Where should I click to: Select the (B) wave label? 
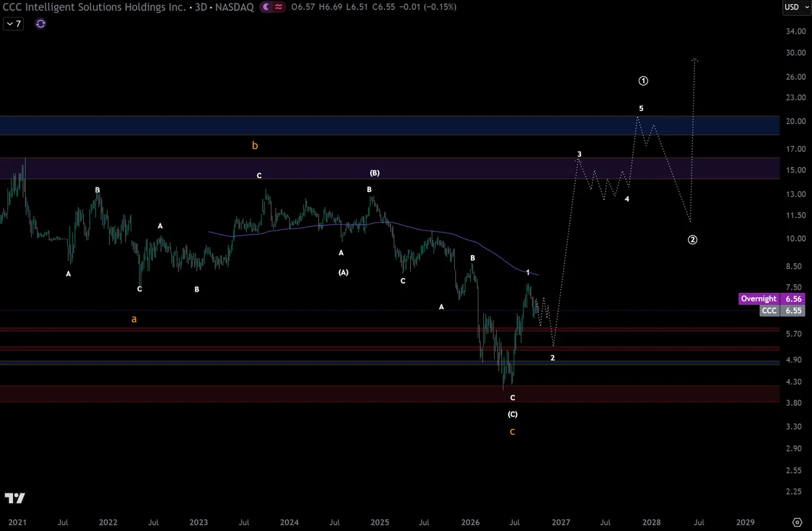(x=374, y=173)
